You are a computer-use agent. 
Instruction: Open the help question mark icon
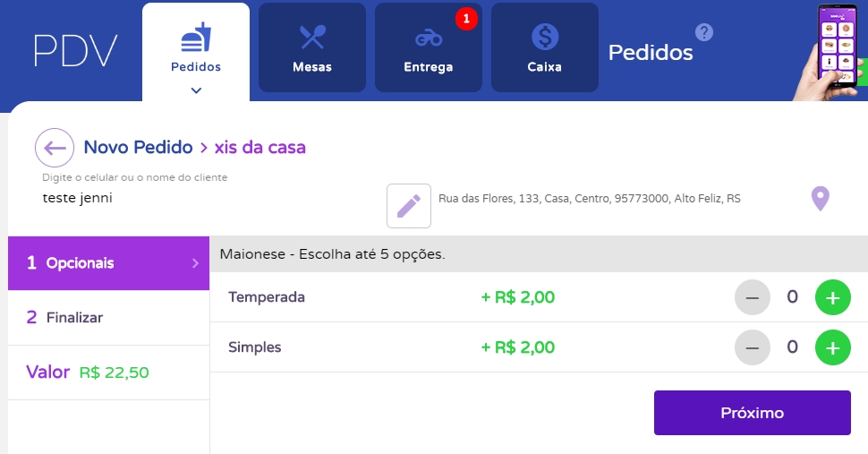click(705, 33)
